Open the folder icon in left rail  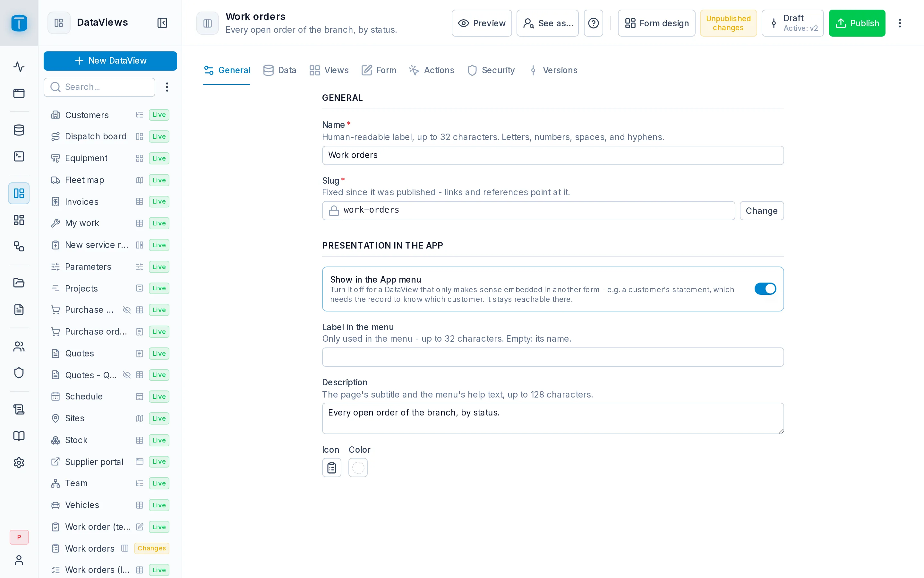(x=19, y=283)
